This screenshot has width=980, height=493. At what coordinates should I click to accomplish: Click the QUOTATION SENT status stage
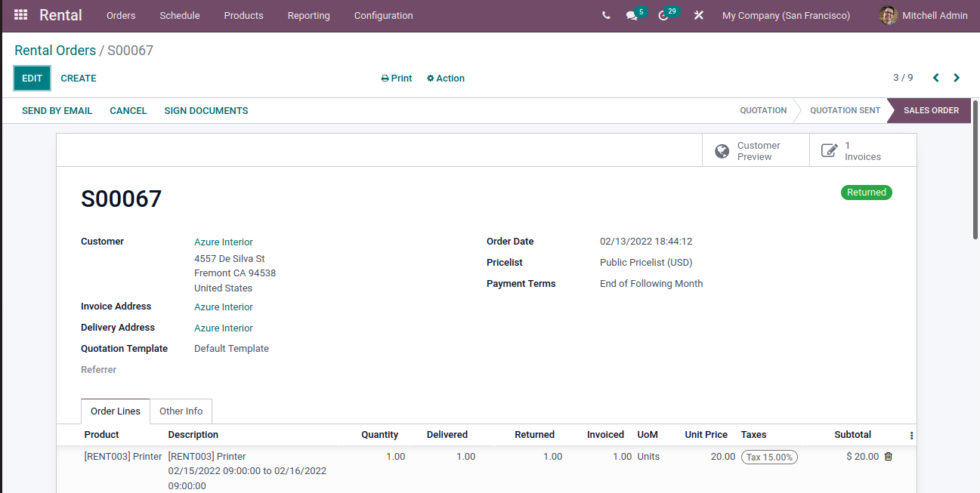click(845, 110)
